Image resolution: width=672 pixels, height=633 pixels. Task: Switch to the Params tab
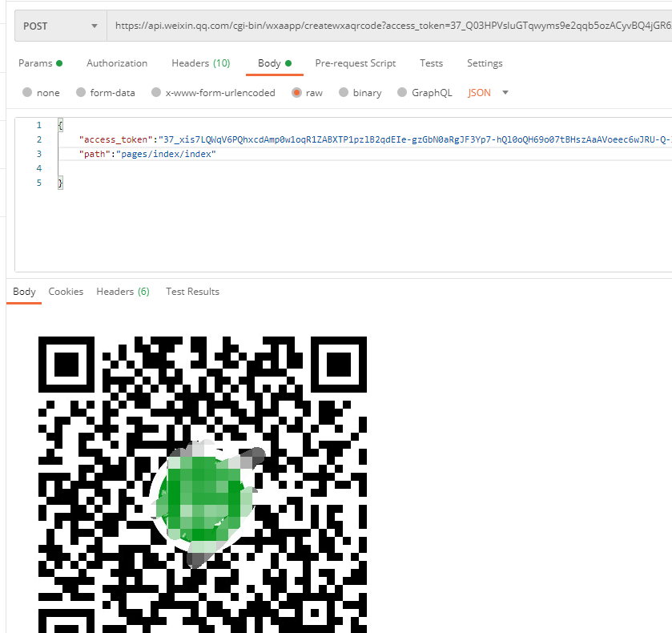(x=40, y=63)
